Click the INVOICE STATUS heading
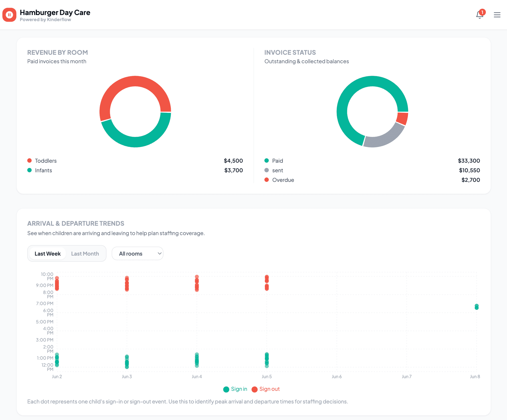This screenshot has height=420, width=507. coord(290,52)
